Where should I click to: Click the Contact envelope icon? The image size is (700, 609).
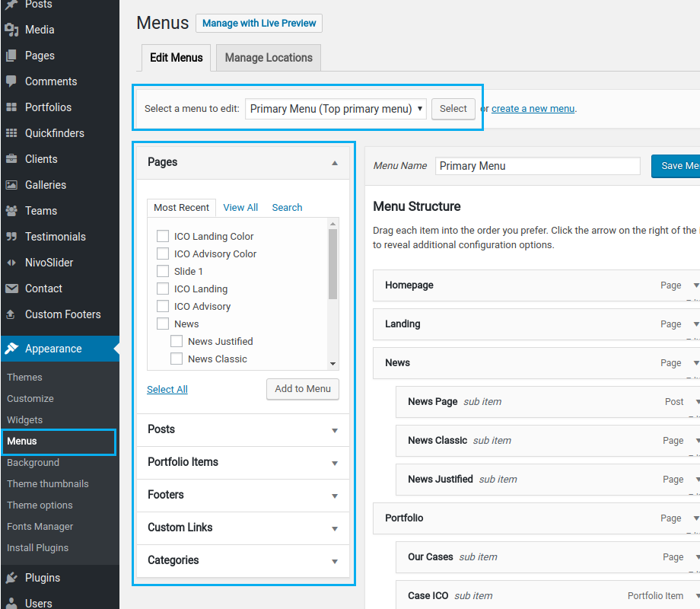11,289
